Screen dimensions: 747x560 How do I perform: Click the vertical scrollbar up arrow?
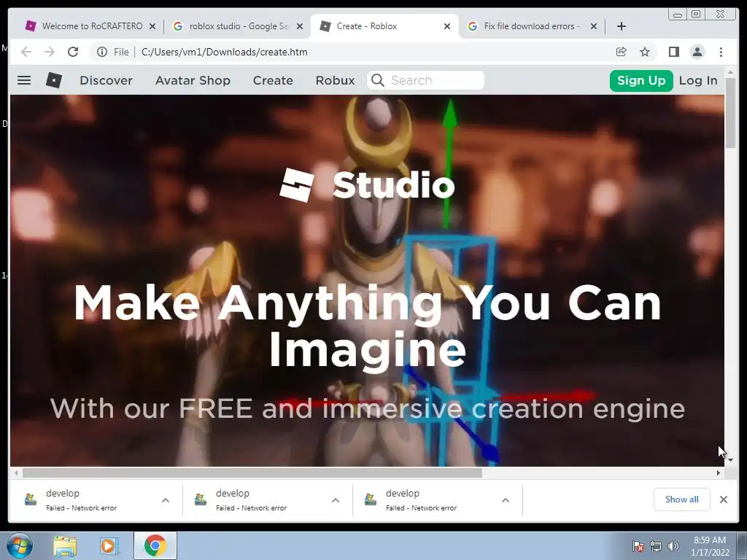[x=730, y=72]
